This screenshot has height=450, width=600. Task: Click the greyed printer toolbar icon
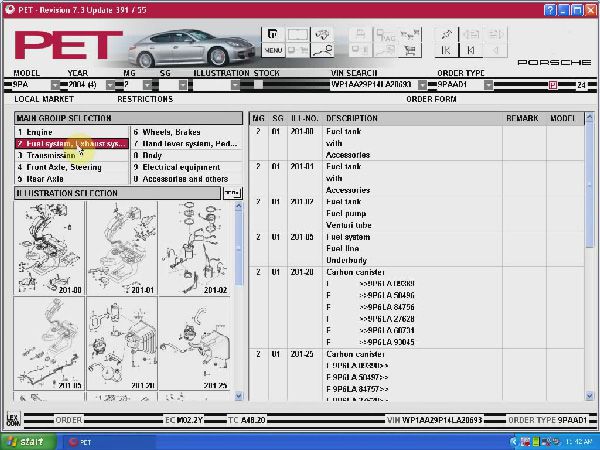point(360,34)
